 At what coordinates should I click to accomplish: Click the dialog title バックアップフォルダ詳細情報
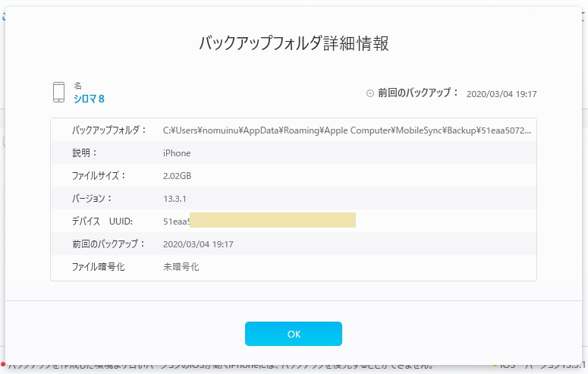[x=294, y=43]
